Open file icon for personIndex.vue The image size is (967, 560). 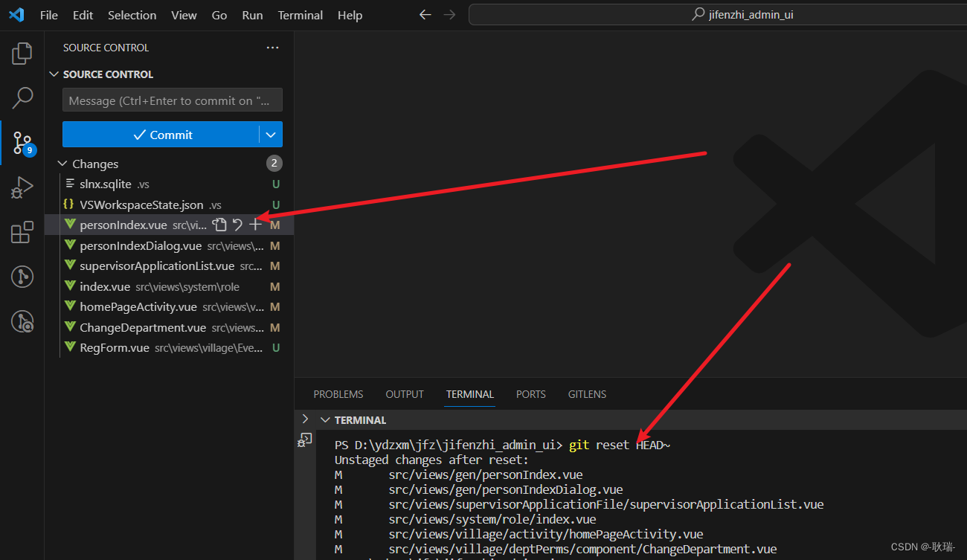coord(219,225)
